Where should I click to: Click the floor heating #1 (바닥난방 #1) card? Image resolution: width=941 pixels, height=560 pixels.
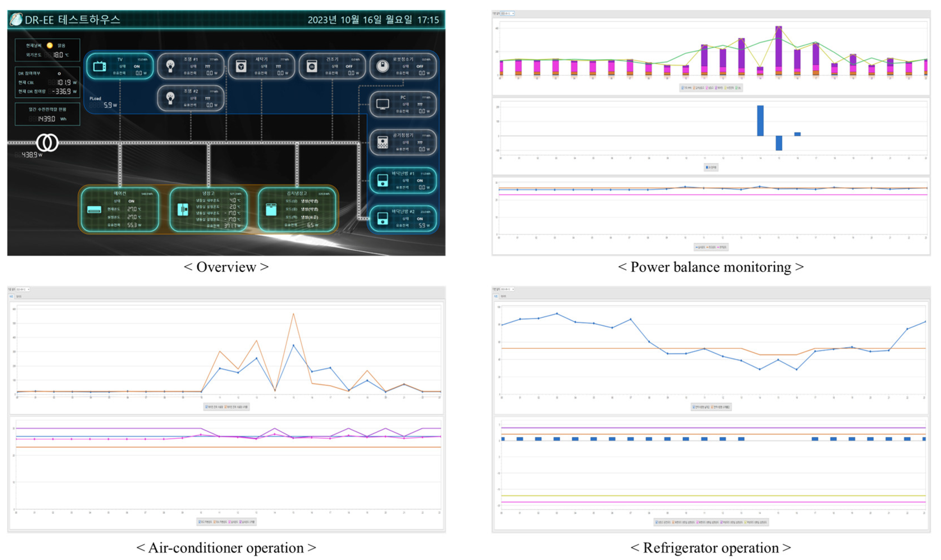402,180
